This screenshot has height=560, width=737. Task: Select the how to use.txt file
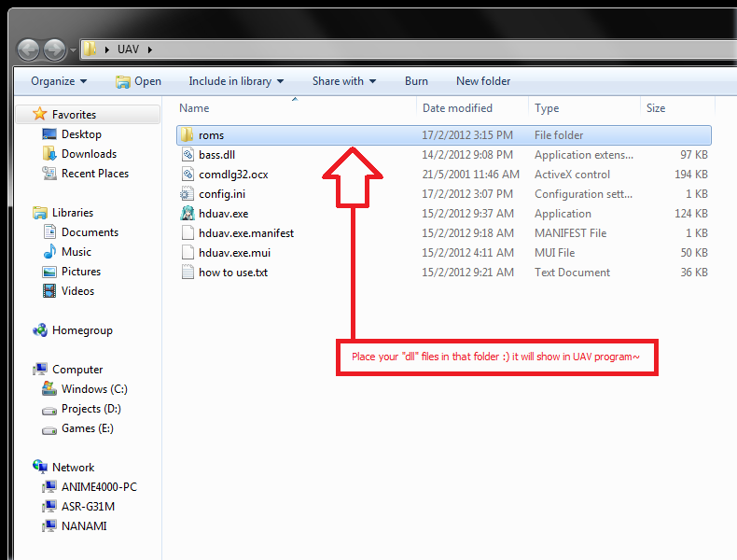pos(232,273)
